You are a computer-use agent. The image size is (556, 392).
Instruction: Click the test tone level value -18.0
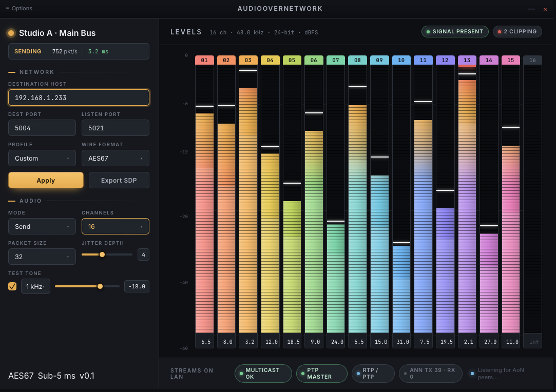click(137, 286)
